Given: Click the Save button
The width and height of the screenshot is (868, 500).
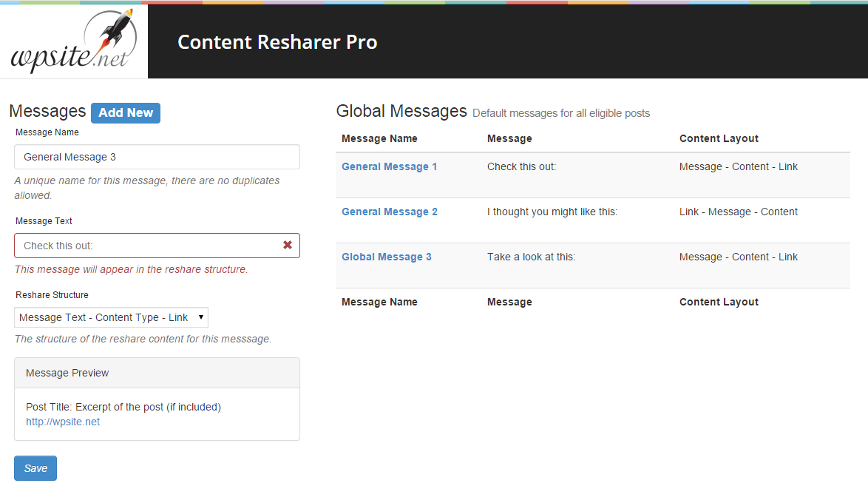Looking at the screenshot, I should pyautogui.click(x=35, y=468).
